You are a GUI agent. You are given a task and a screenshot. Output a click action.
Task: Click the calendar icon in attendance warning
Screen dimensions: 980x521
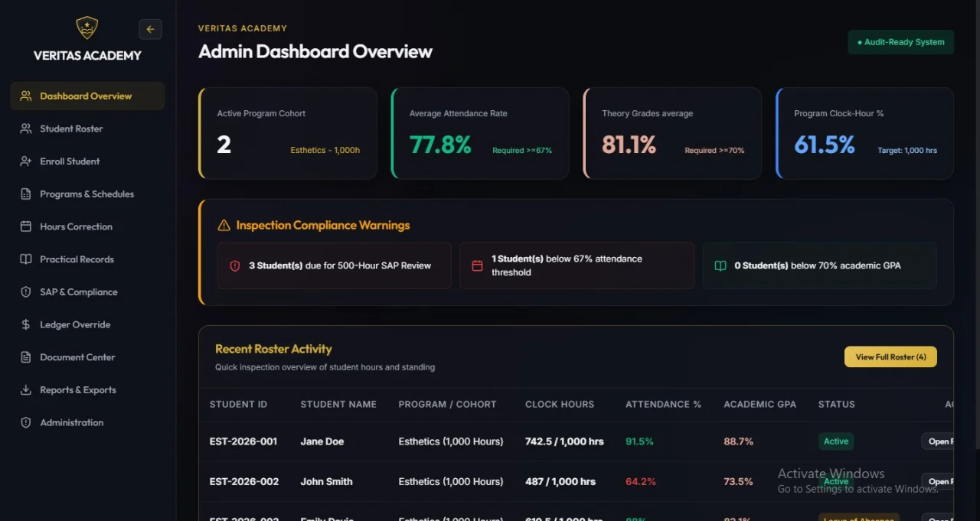478,266
